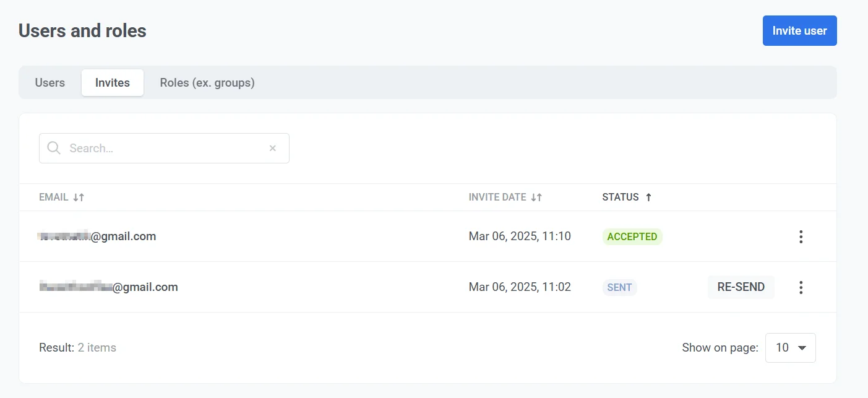This screenshot has width=868, height=398.
Task: Expand the Show on page dropdown
Action: click(790, 348)
